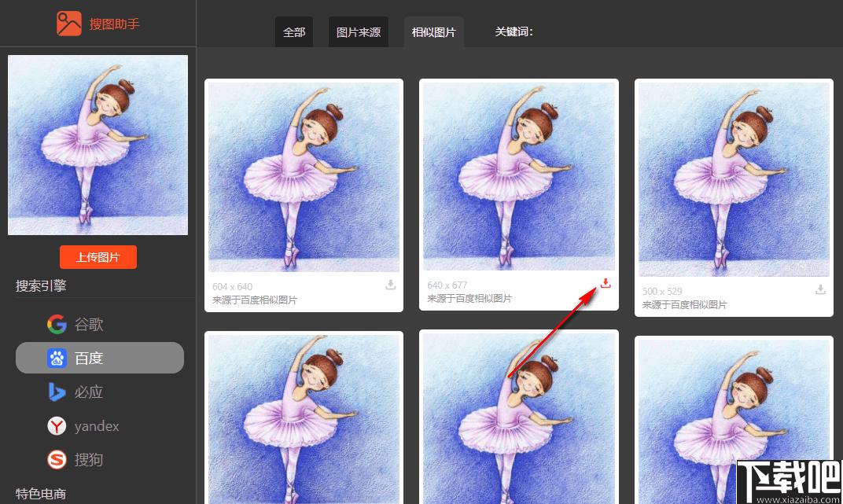Screen dimensions: 843x504
Task: Open the result thumbnail below the 640 x 677 card
Action: (519, 418)
